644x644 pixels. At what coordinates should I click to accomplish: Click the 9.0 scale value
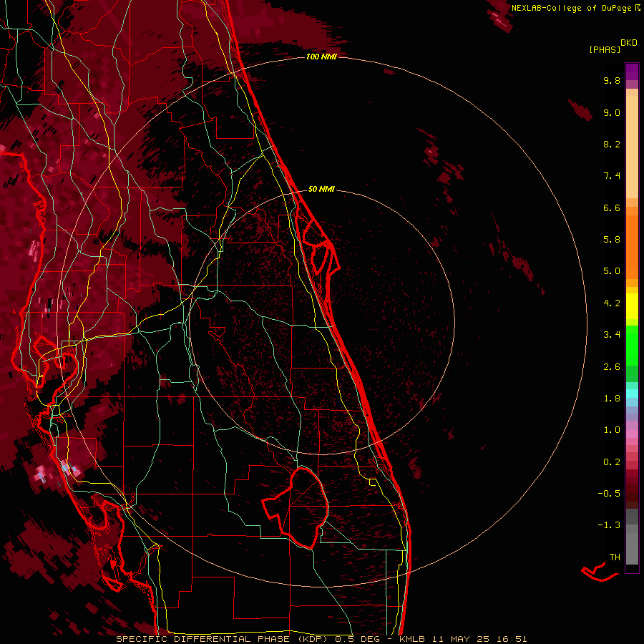point(612,112)
